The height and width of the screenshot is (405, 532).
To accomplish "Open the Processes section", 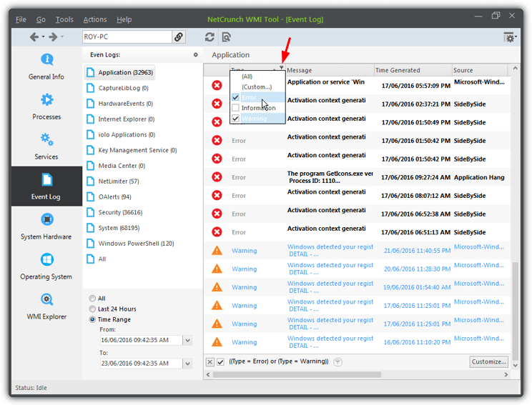I will 46,106.
